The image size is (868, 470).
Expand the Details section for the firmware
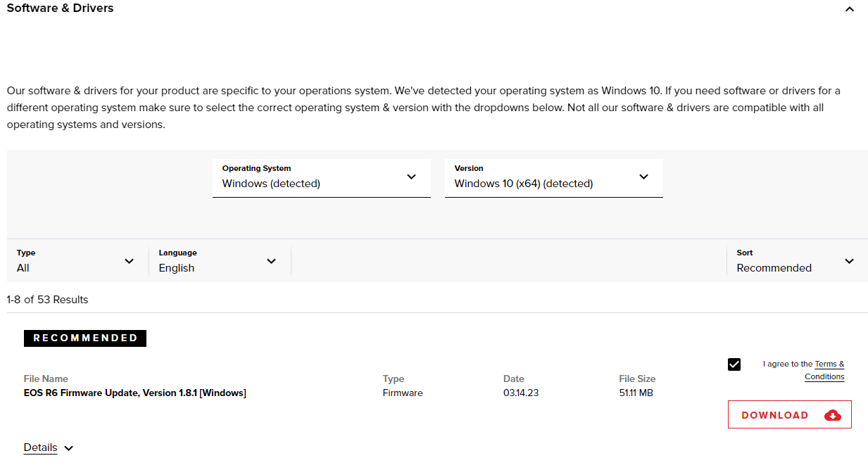(40, 447)
